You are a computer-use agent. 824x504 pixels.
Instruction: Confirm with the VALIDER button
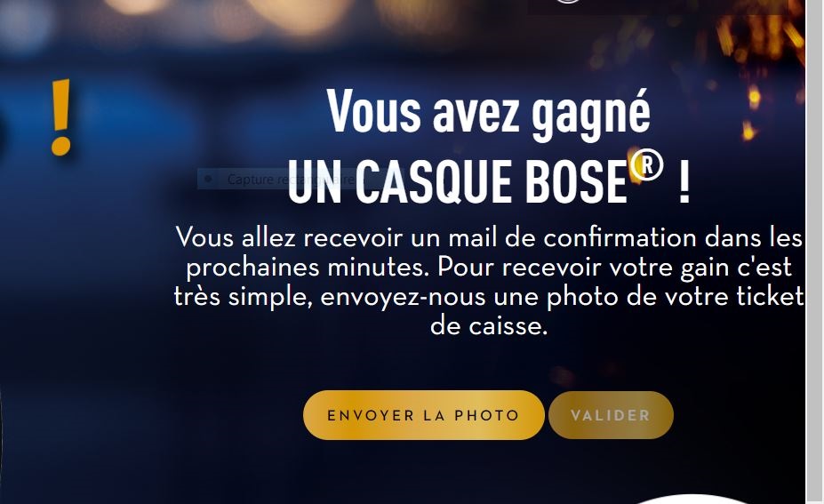(x=611, y=415)
